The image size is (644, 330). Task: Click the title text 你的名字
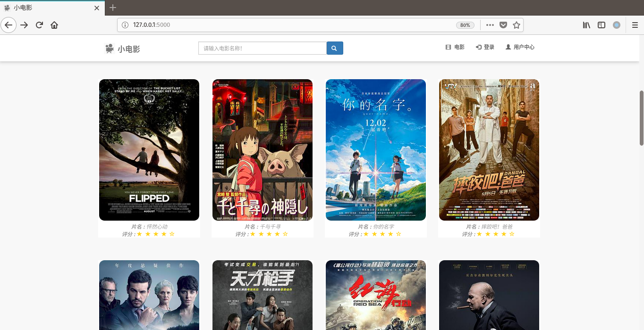coord(383,227)
